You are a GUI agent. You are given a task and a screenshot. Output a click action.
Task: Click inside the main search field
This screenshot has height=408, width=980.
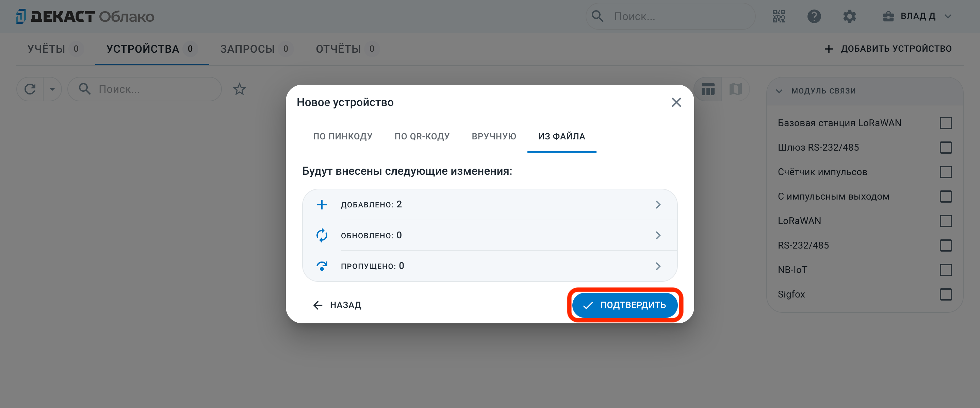point(670,16)
